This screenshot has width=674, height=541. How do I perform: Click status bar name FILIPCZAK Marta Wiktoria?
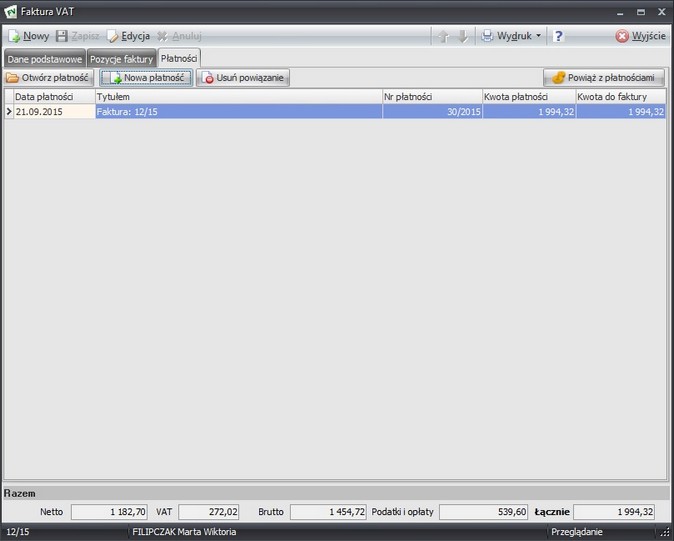184,532
